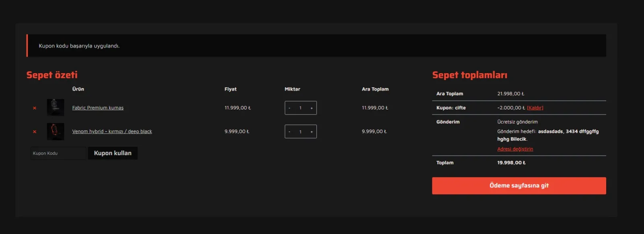Click the 19.998,00 ₺ total amount
This screenshot has width=644, height=234.
click(511, 163)
